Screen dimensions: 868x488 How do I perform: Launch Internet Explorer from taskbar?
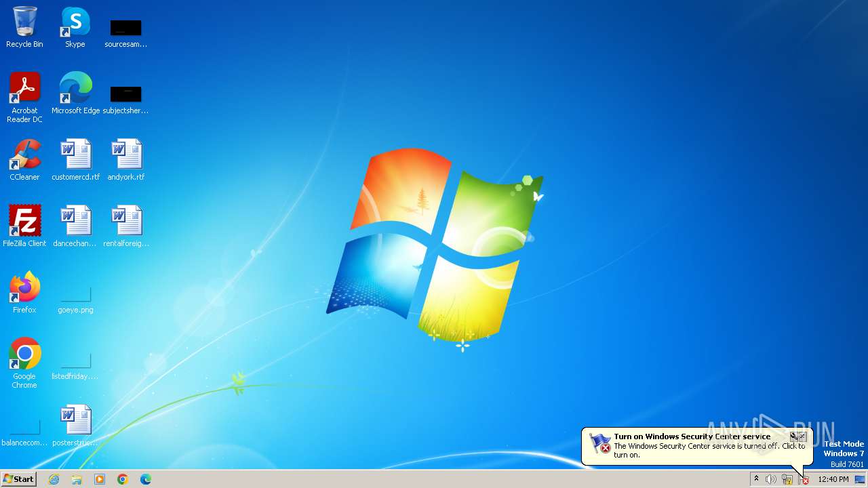tap(54, 479)
